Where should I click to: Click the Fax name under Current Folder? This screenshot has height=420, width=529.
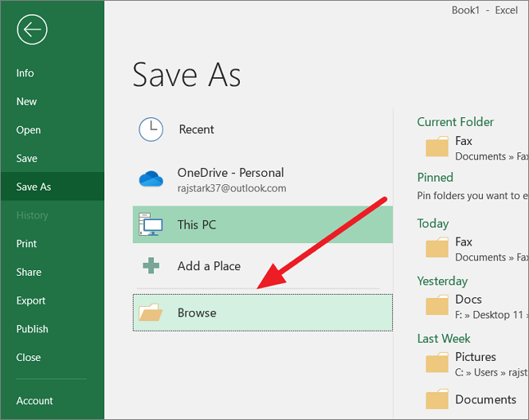pyautogui.click(x=464, y=141)
